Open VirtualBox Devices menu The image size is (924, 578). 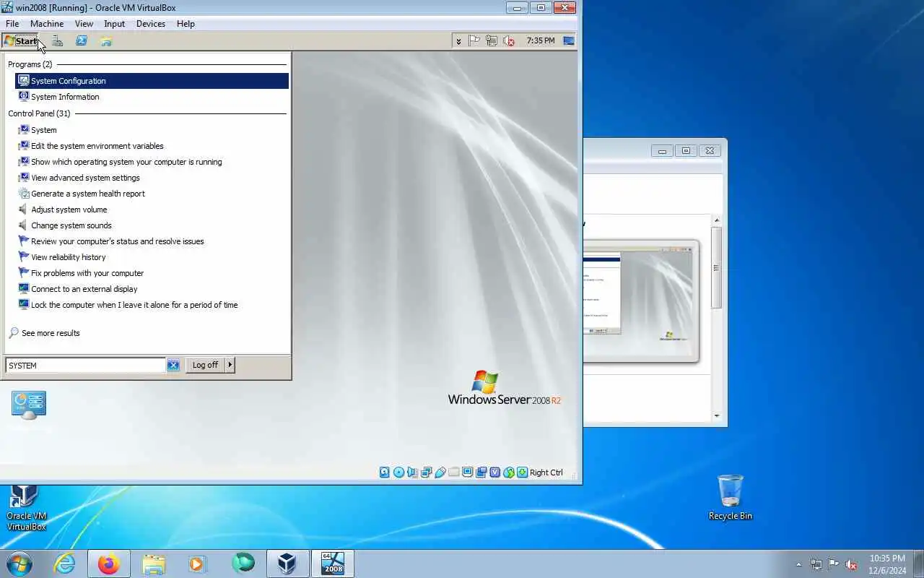[150, 24]
